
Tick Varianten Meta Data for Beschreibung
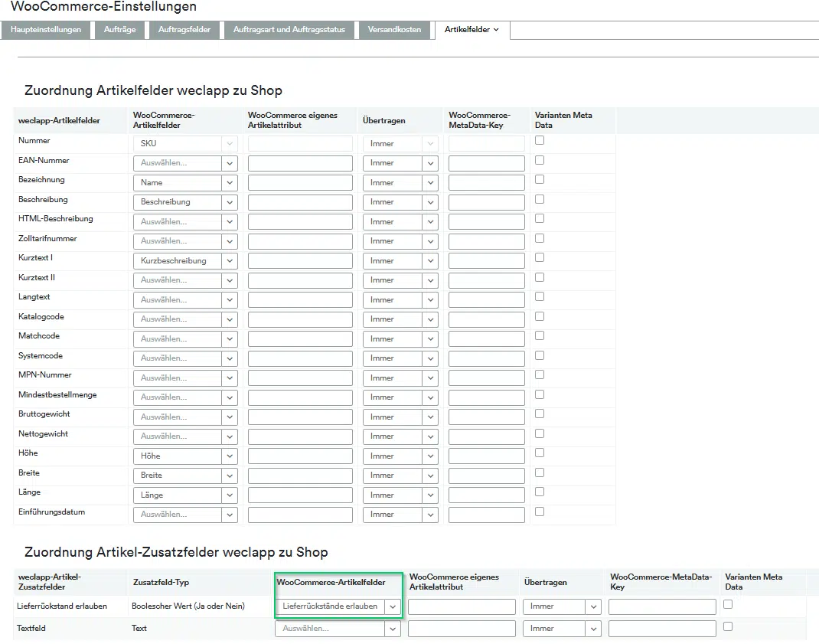[540, 199]
